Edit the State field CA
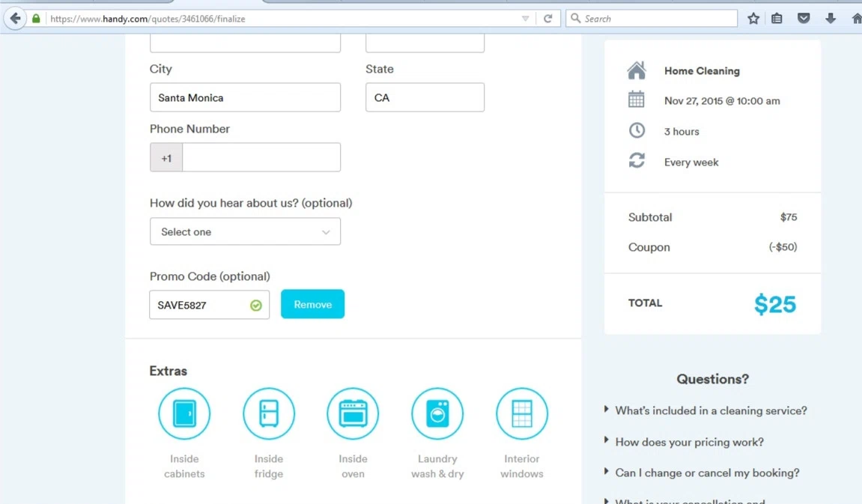Image resolution: width=862 pixels, height=504 pixels. point(425,97)
